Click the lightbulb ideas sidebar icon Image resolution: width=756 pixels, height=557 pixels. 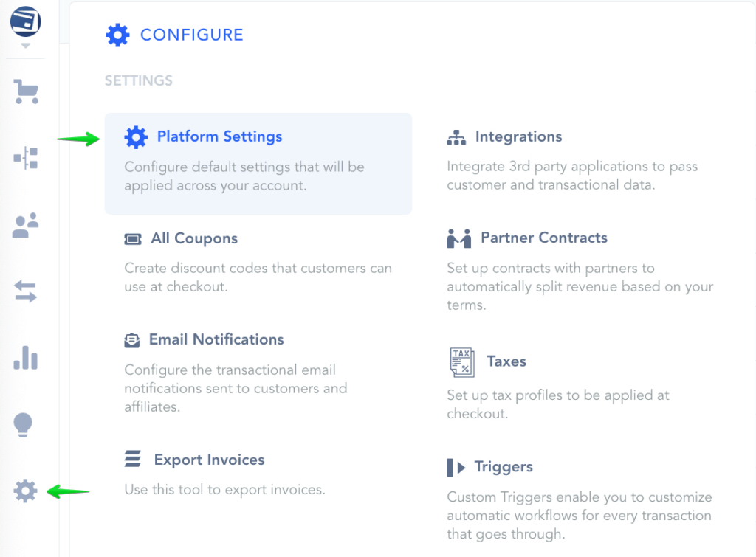pos(24,424)
